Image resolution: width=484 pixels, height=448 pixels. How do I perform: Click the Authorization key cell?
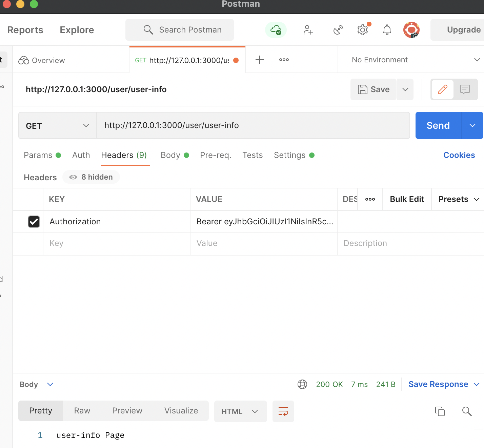coord(117,222)
